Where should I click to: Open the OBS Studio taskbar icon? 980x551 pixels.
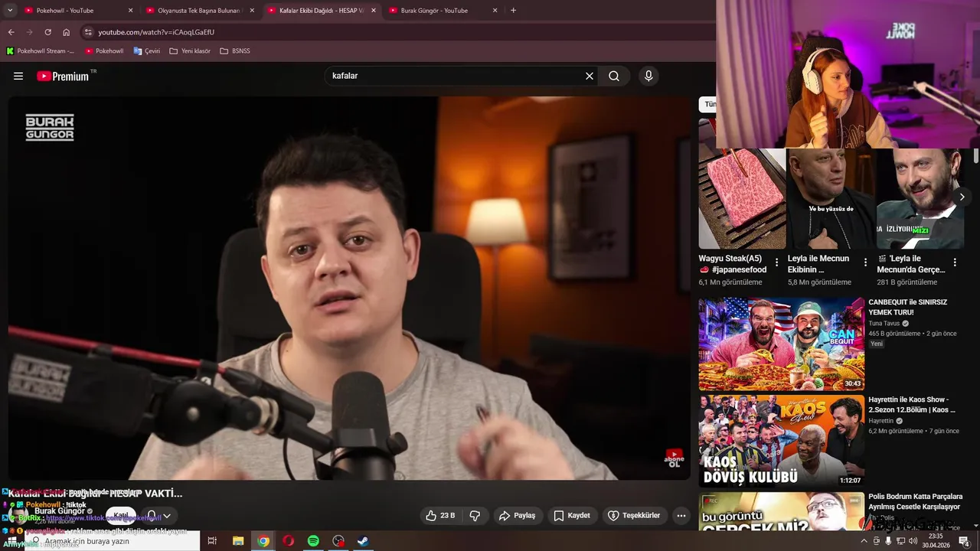coord(338,541)
